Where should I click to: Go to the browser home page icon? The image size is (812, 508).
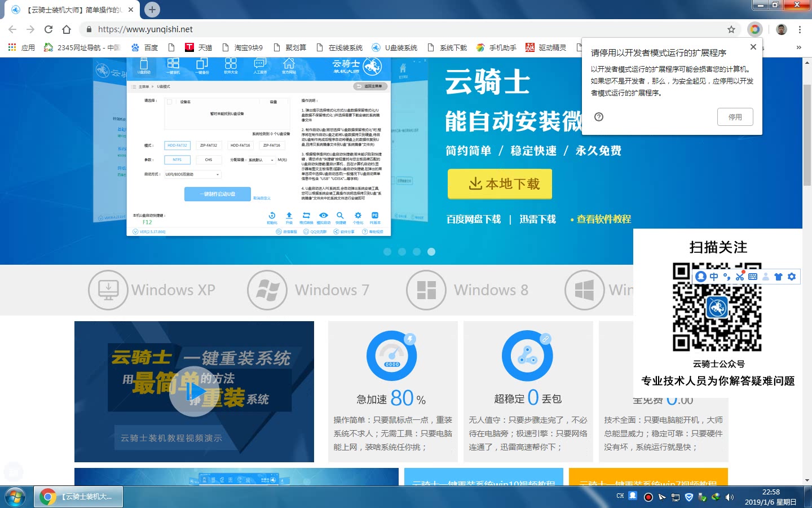(x=67, y=29)
